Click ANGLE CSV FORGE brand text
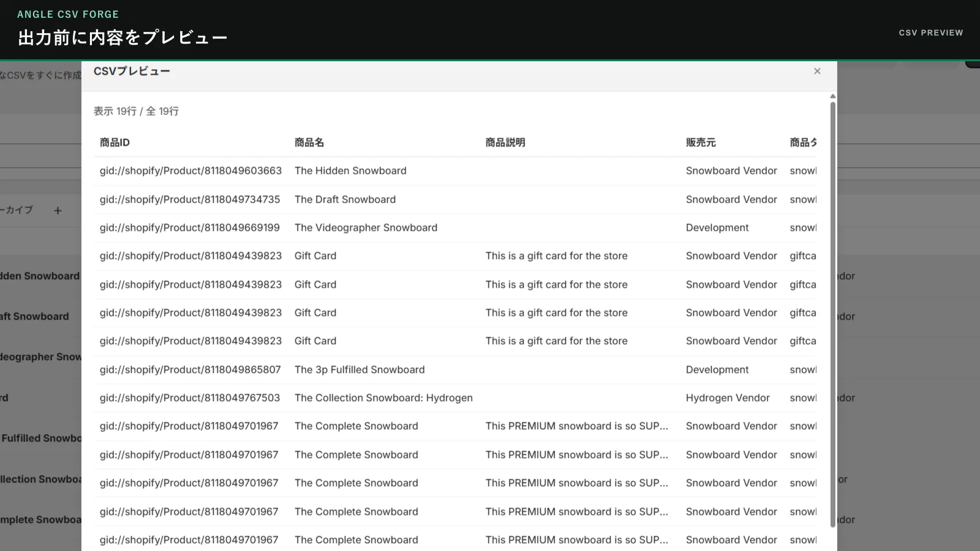Image resolution: width=980 pixels, height=551 pixels. 68,14
